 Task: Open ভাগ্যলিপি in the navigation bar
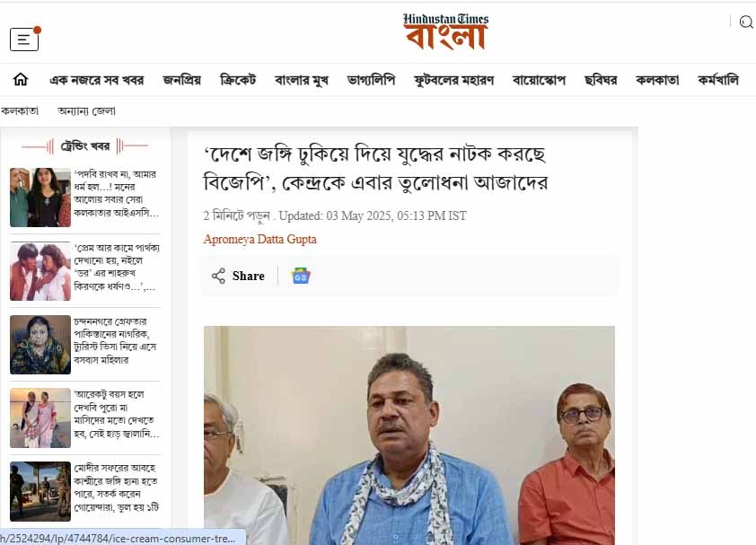(x=371, y=80)
